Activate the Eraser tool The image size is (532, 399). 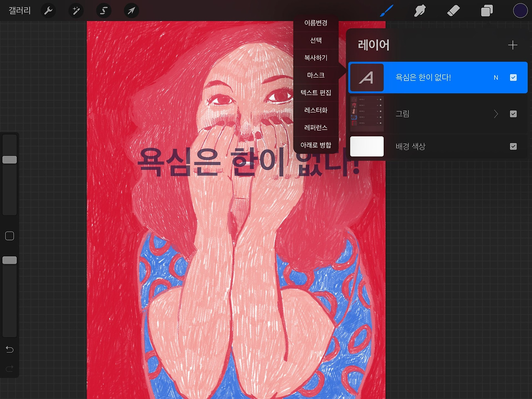pyautogui.click(x=453, y=10)
